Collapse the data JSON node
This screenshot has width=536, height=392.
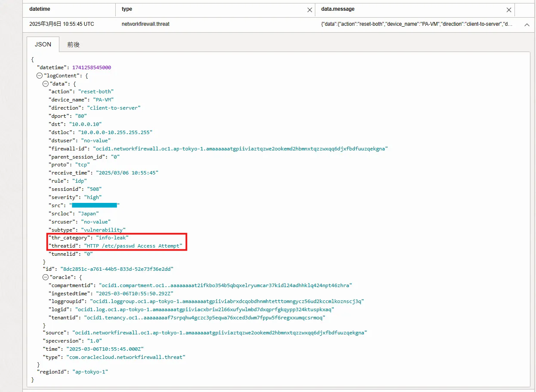tap(46, 84)
